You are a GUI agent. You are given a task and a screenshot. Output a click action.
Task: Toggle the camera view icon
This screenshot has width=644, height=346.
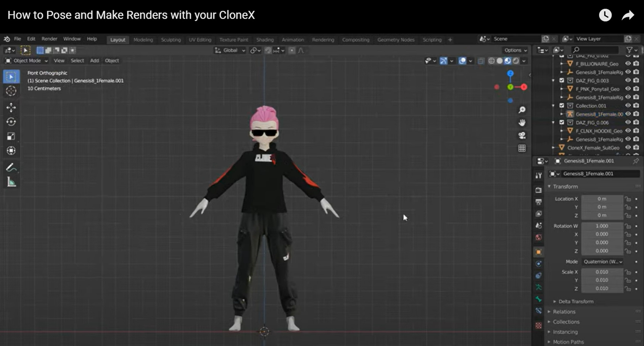click(522, 136)
